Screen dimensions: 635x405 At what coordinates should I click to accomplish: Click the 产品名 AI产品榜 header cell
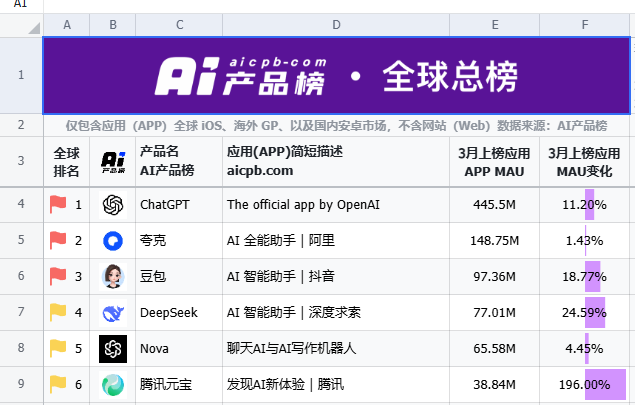[179, 162]
